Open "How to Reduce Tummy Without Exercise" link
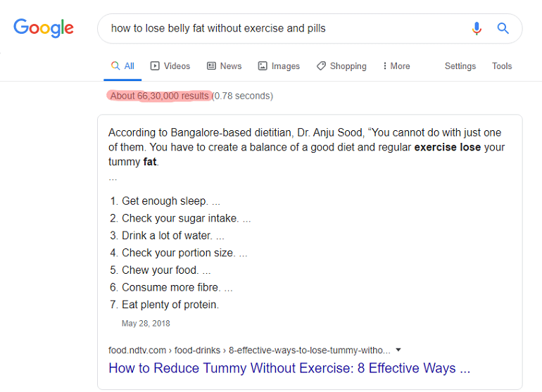Screen dimensions: 542x392 pos(289,368)
